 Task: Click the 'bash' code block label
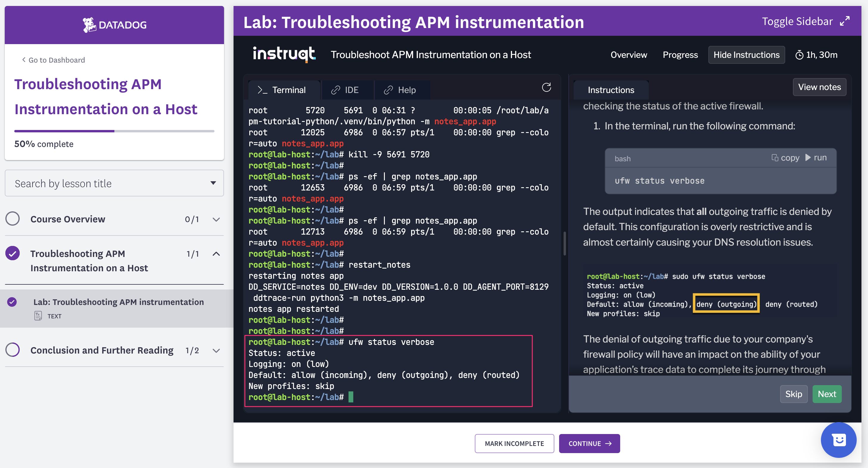click(622, 159)
